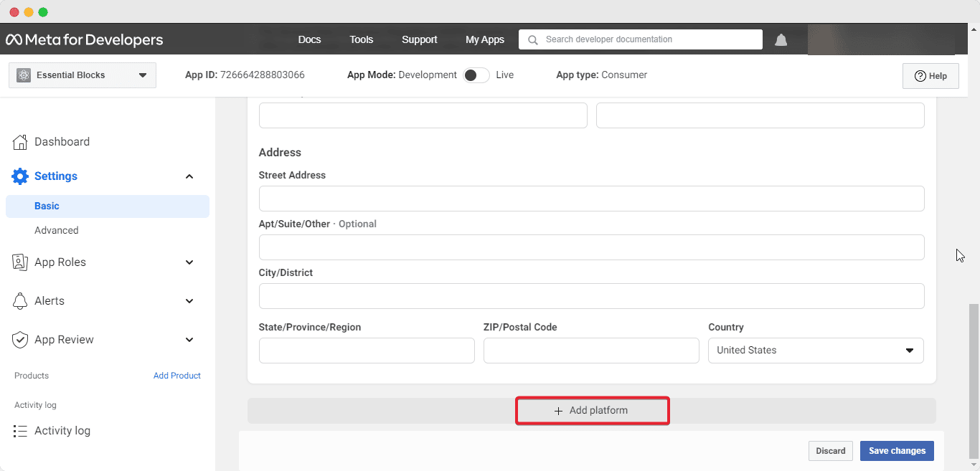Expand the App Roles section chevron

pyautogui.click(x=189, y=262)
